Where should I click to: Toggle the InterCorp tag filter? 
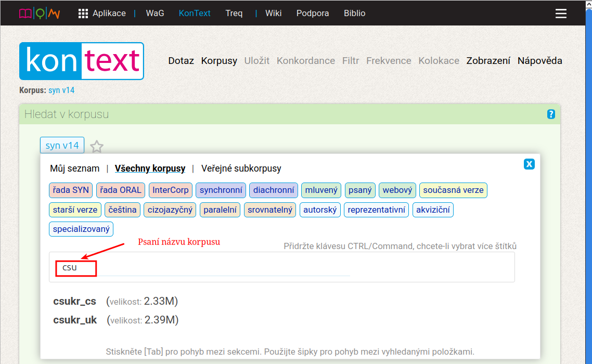click(171, 190)
